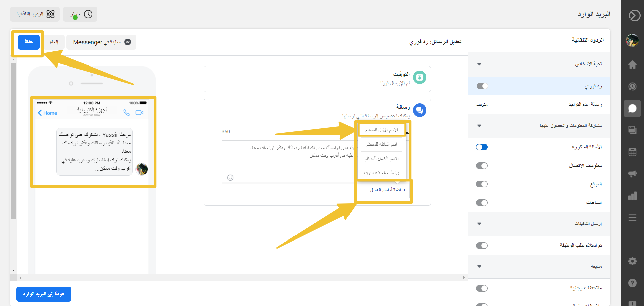The height and width of the screenshot is (306, 644).
Task: Choose رابط صفحة فيسبوك from the personalization menu
Action: coord(381,173)
